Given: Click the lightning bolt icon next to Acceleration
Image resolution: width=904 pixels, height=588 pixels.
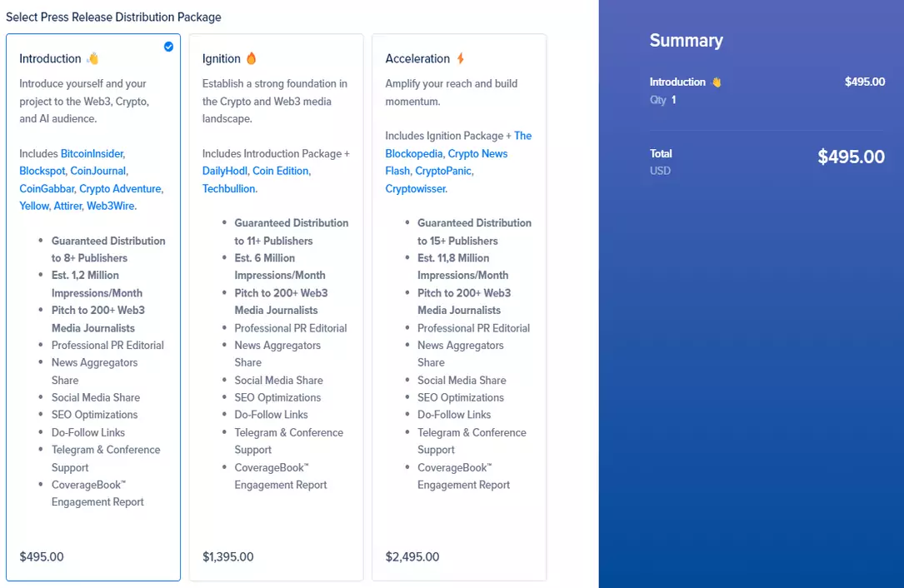Looking at the screenshot, I should coord(460,58).
